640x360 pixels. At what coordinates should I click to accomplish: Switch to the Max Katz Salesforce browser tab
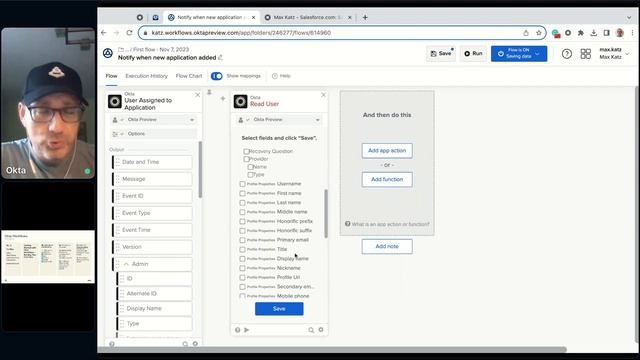308,18
